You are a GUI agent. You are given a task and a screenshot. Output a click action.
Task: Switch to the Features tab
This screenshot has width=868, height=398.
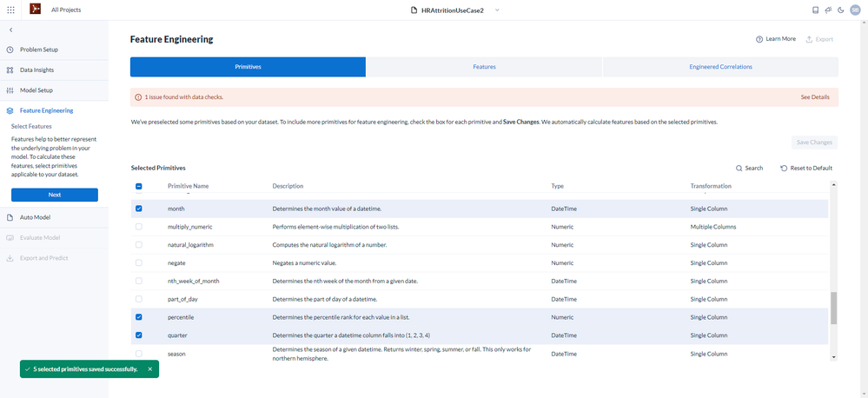pyautogui.click(x=484, y=67)
